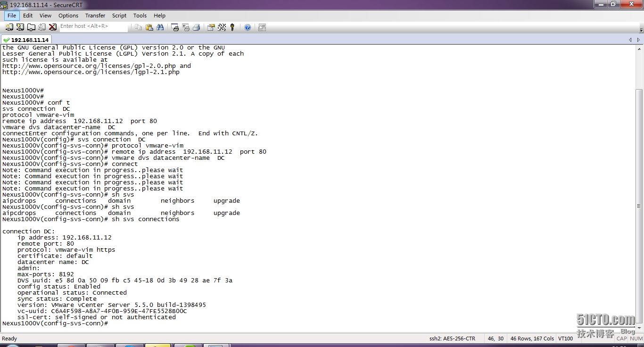Click the Paste clipboard icon
Viewport: 644px width, 347px height.
pos(149,27)
